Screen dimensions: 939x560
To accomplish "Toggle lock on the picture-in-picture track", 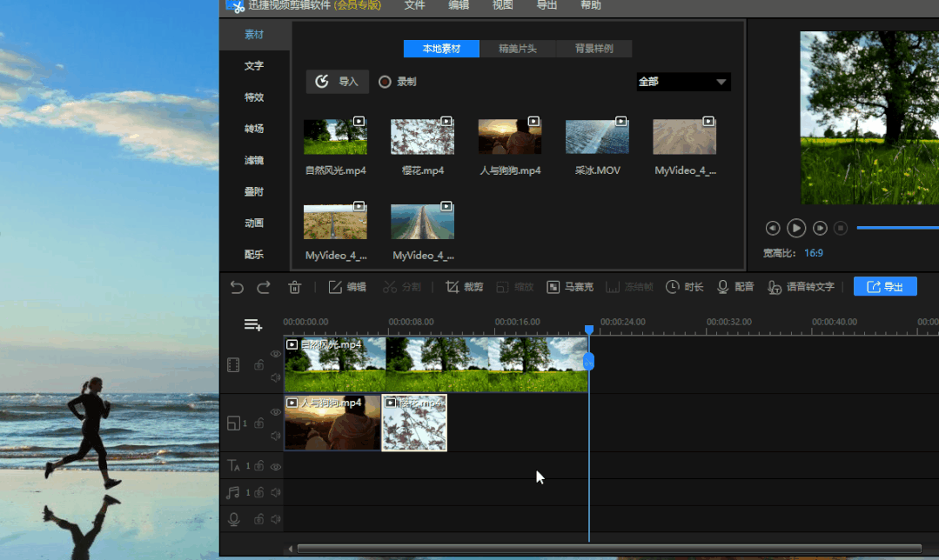I will (259, 423).
